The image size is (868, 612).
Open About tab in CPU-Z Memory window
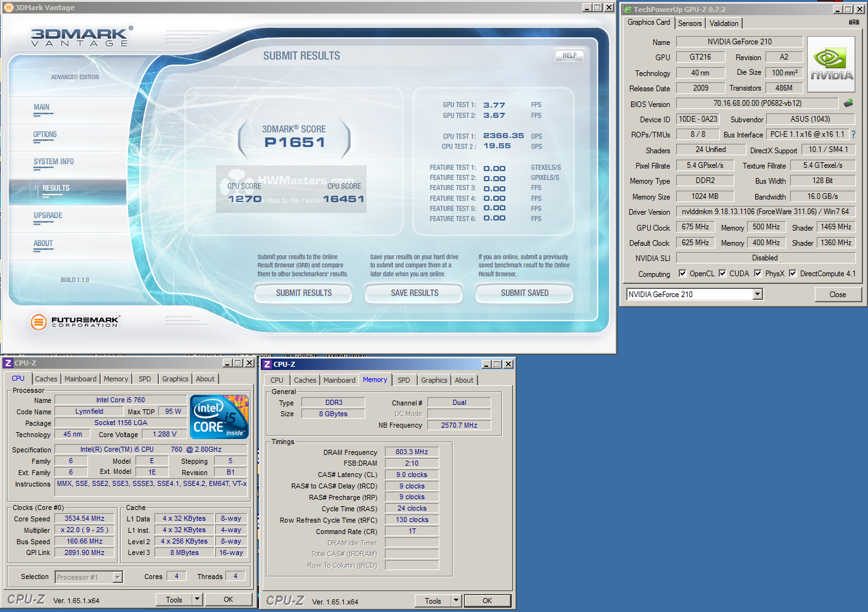click(x=464, y=380)
